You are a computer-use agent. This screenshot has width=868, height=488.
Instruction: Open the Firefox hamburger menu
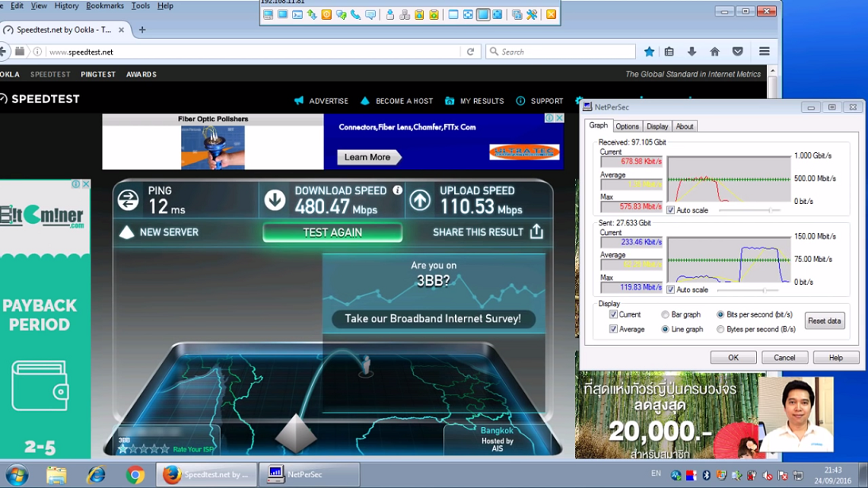pos(765,52)
